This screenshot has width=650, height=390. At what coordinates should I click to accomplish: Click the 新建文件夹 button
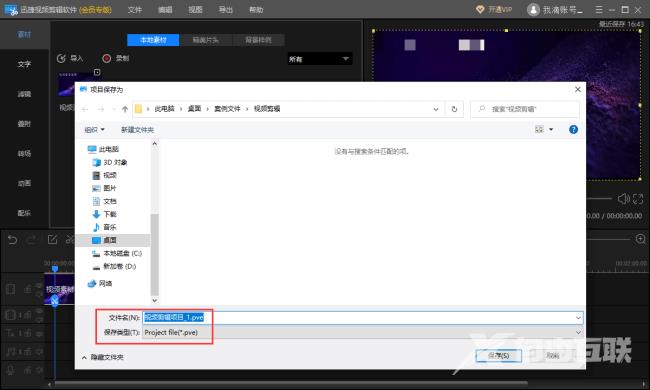(137, 130)
